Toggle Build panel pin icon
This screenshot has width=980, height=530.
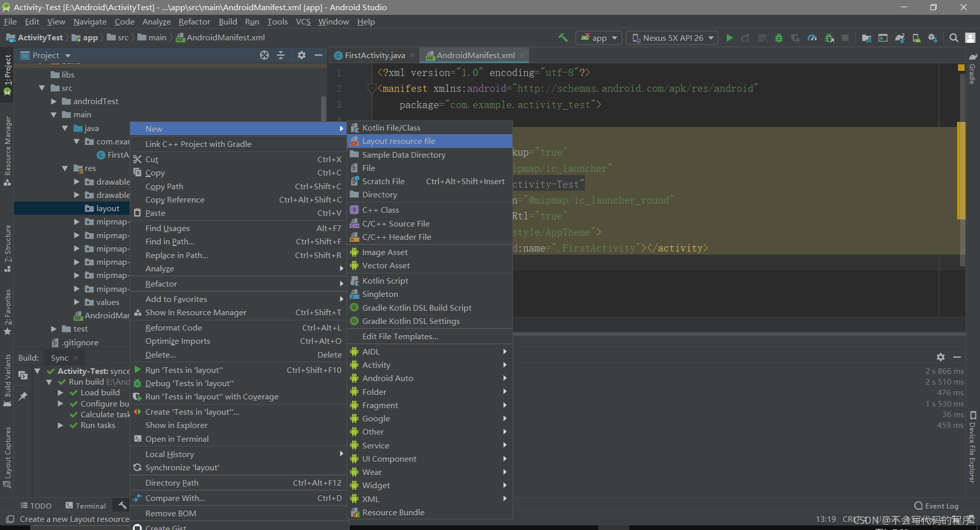[23, 396]
